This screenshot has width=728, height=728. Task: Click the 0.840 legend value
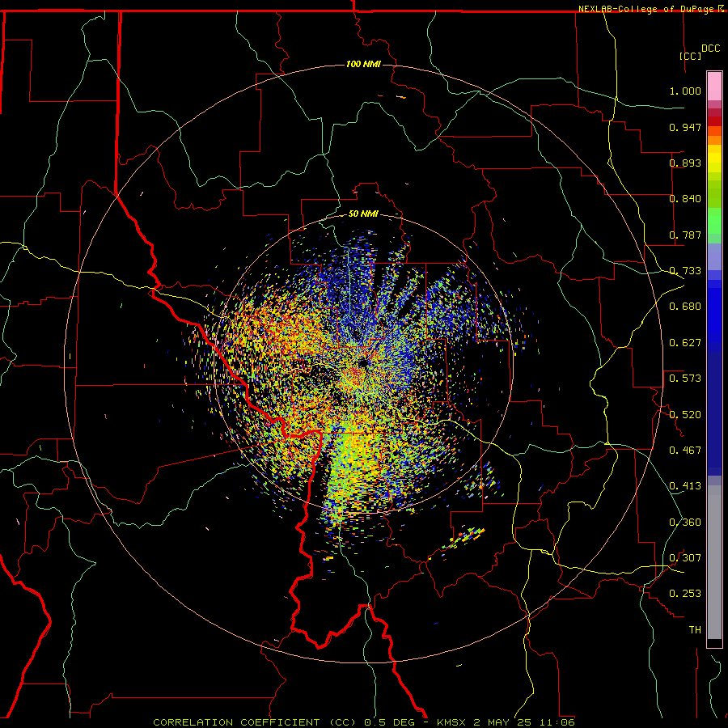[x=685, y=199]
